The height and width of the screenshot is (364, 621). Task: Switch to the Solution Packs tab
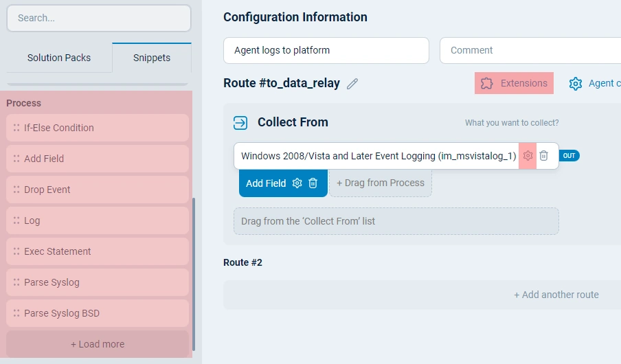[x=59, y=58]
